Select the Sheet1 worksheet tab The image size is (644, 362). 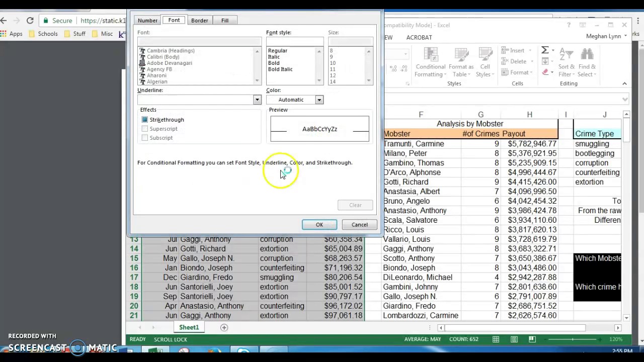pyautogui.click(x=189, y=327)
